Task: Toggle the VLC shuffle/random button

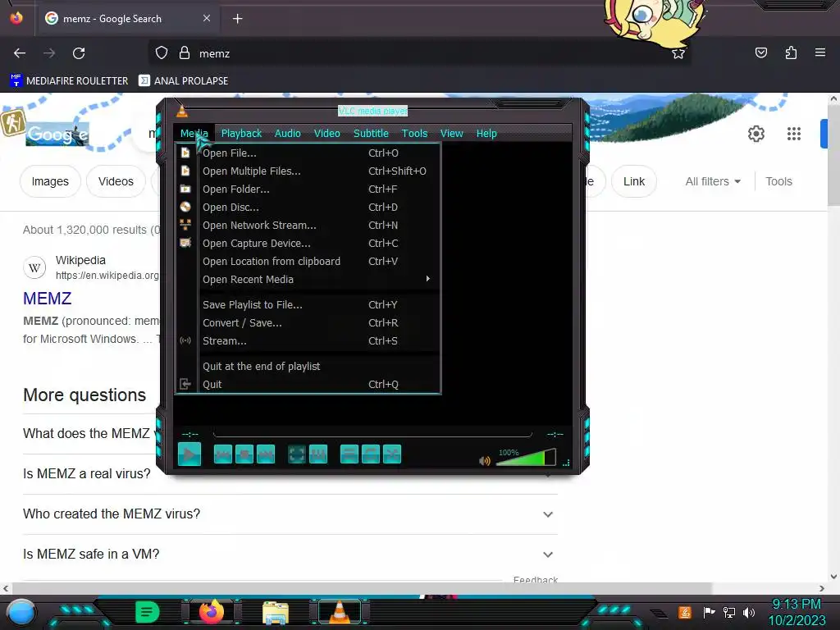Action: coord(392,454)
